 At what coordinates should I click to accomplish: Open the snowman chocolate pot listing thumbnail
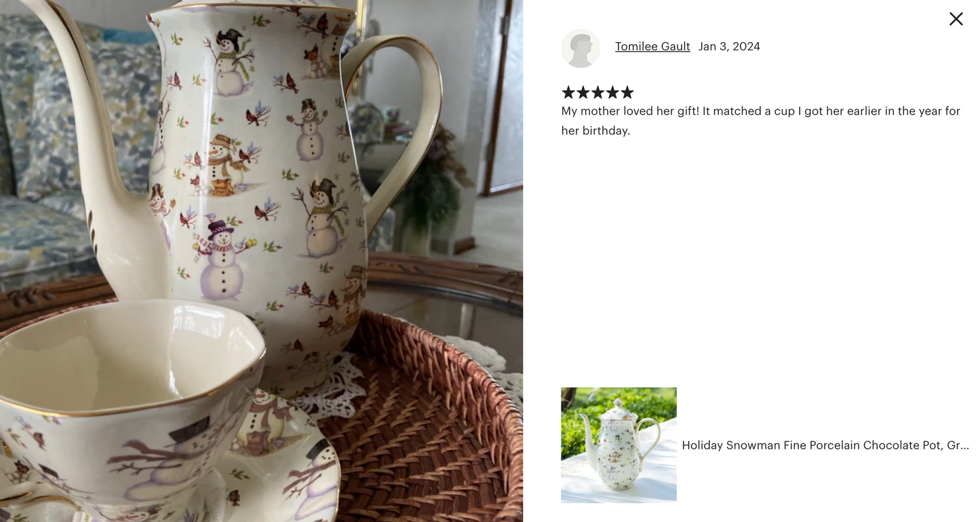[619, 445]
